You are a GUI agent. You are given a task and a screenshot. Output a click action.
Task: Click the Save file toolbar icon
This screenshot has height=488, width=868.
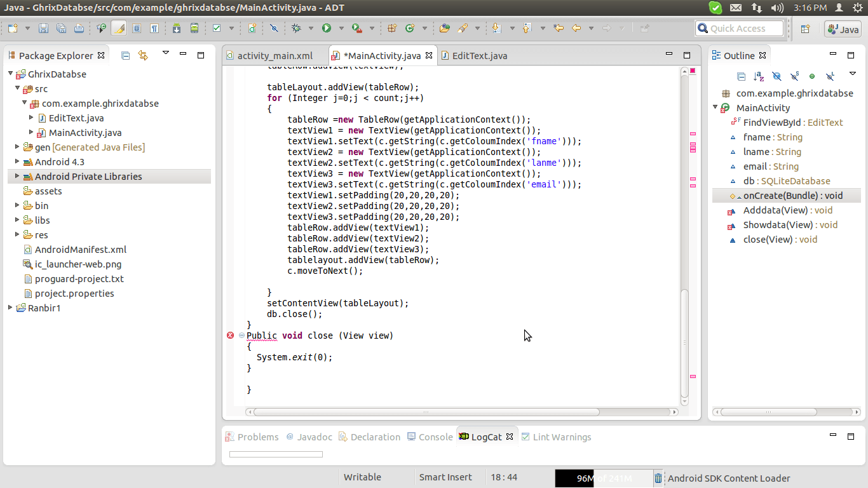(43, 29)
